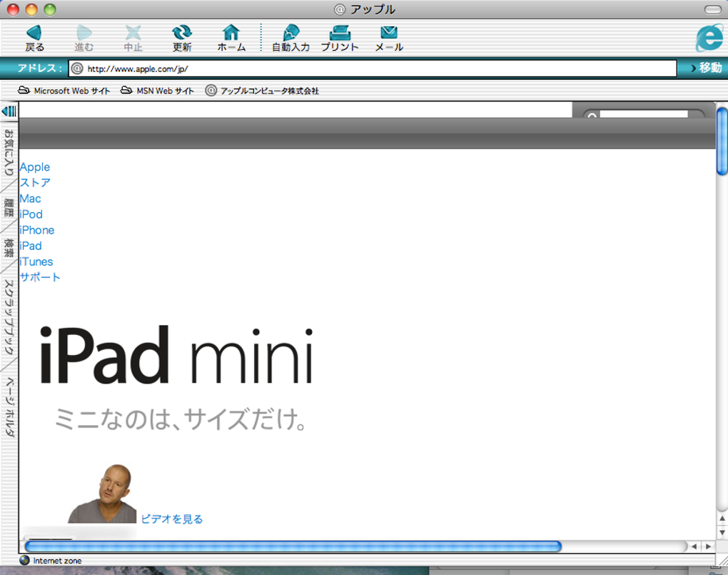This screenshot has height=575, width=728.
Task: Click the Back (戻る) toolbar button
Action: 34,38
